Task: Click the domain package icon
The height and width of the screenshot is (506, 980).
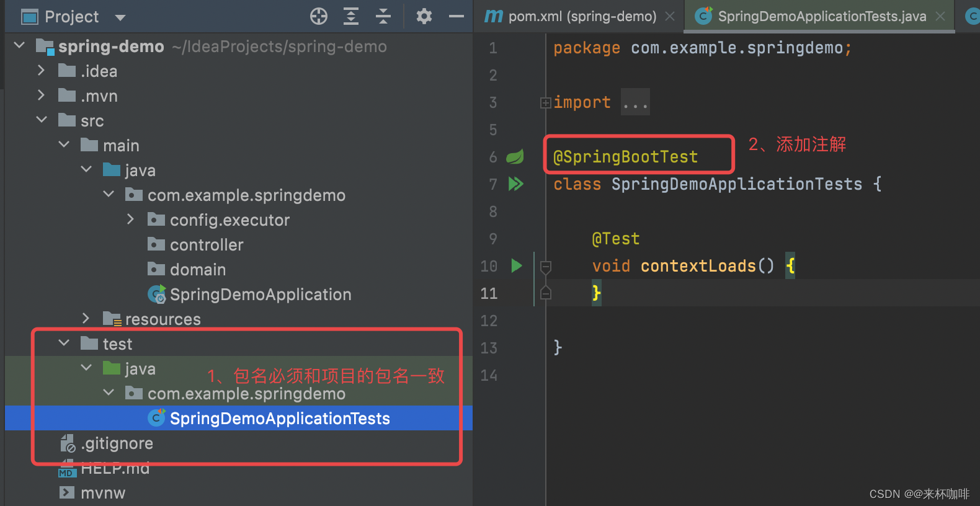Action: (156, 269)
